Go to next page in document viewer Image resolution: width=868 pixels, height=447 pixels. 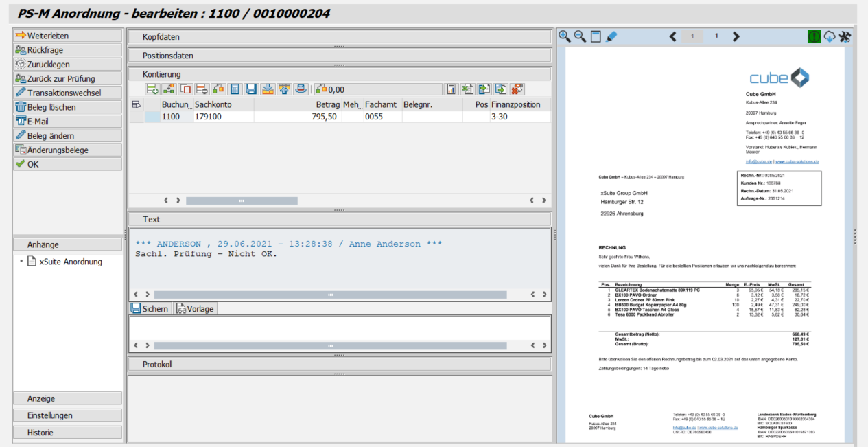(736, 36)
